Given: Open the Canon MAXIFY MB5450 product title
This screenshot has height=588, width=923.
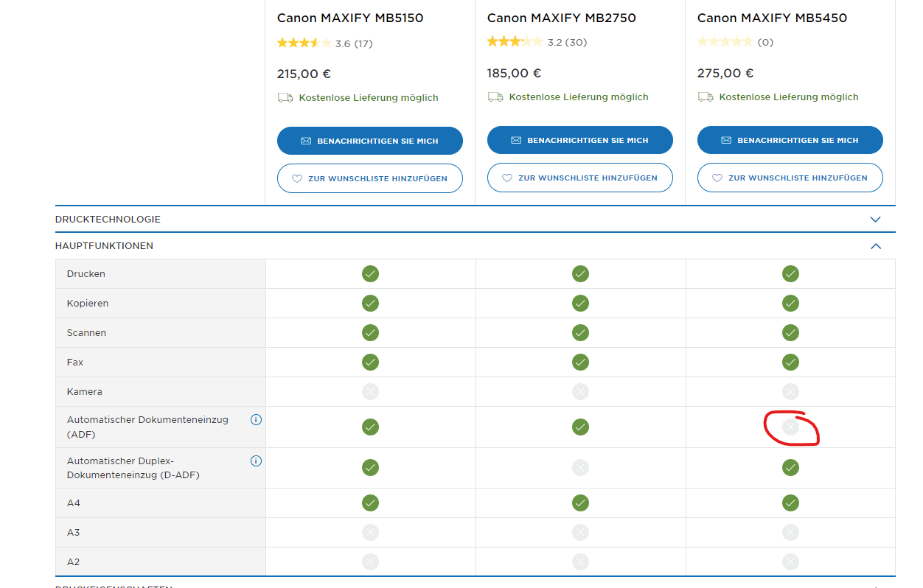Looking at the screenshot, I should coord(772,18).
